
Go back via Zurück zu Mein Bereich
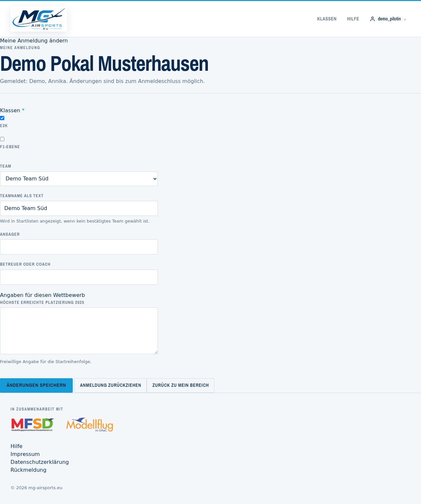[181, 385]
